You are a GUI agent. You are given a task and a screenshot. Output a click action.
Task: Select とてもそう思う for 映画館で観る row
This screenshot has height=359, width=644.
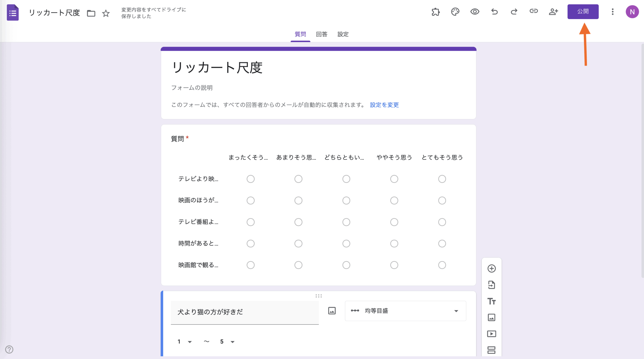pyautogui.click(x=442, y=265)
